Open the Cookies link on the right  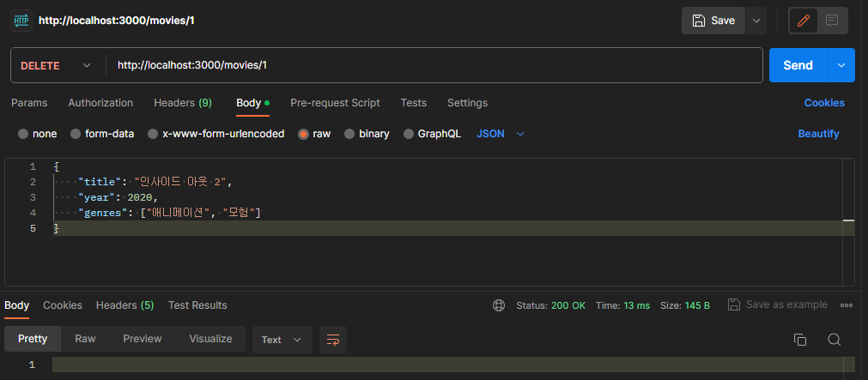coord(824,103)
